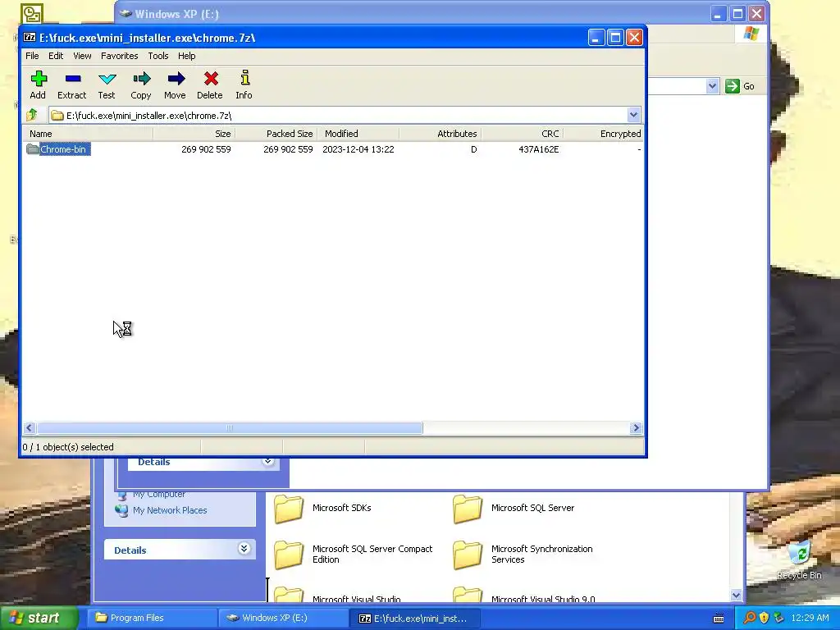Click the horizontal scrollbar left arrow
The image size is (840, 630).
(30, 427)
